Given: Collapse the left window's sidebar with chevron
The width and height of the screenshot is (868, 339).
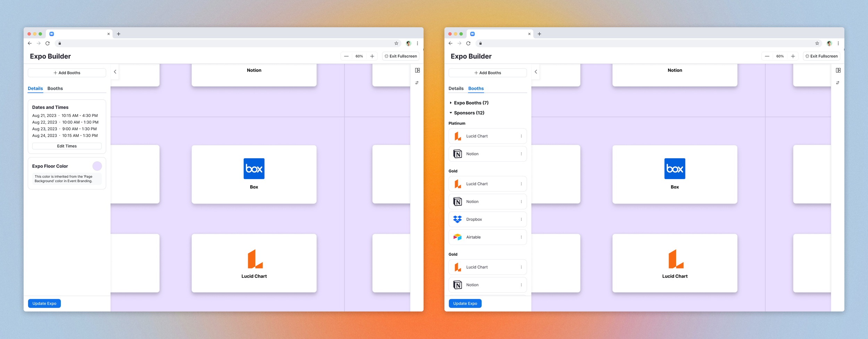Looking at the screenshot, I should point(115,72).
